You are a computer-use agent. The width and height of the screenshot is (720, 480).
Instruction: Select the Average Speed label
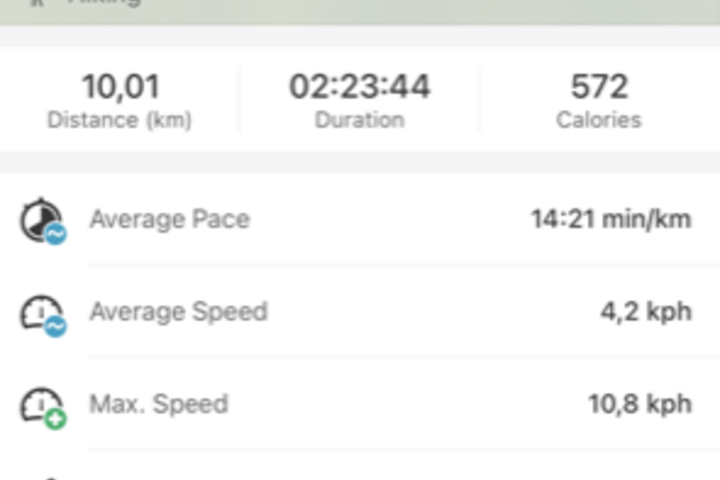[x=179, y=311]
